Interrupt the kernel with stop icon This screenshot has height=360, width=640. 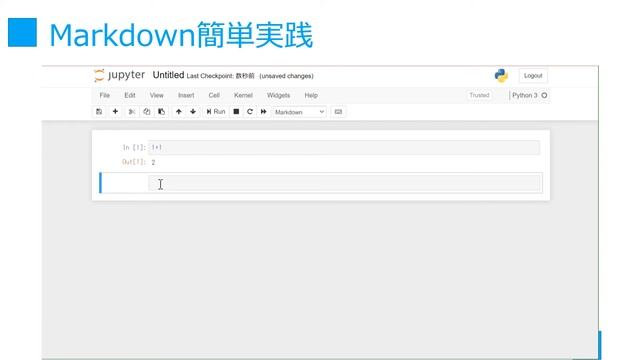pyautogui.click(x=236, y=111)
